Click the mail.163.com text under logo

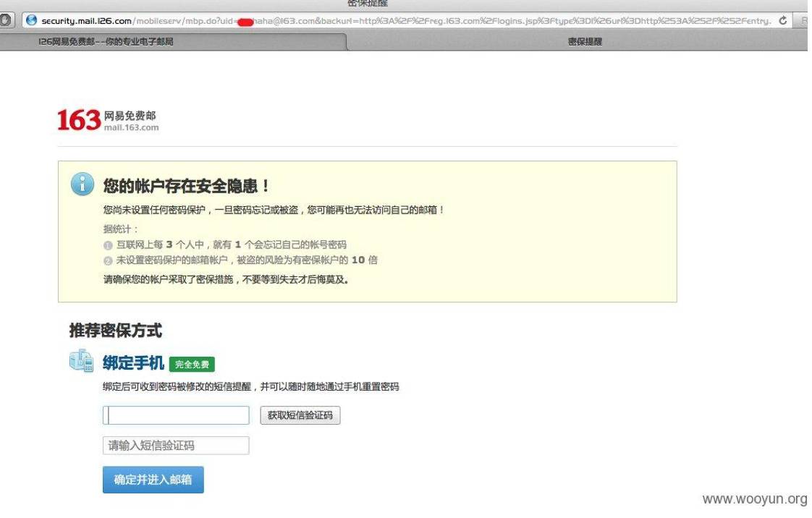click(132, 127)
